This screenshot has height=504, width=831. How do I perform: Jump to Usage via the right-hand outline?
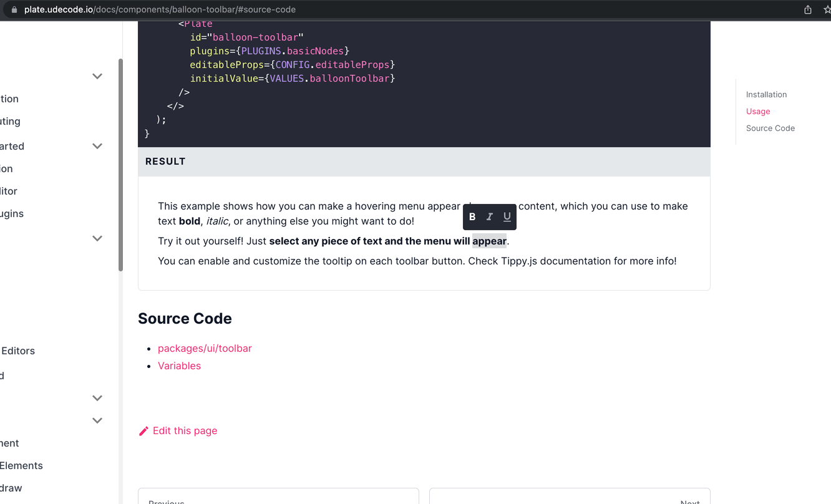757,111
